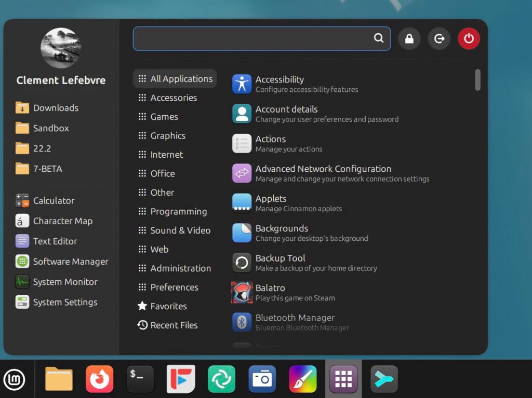532x398 pixels.
Task: Show the Favorites category
Action: [x=168, y=306]
